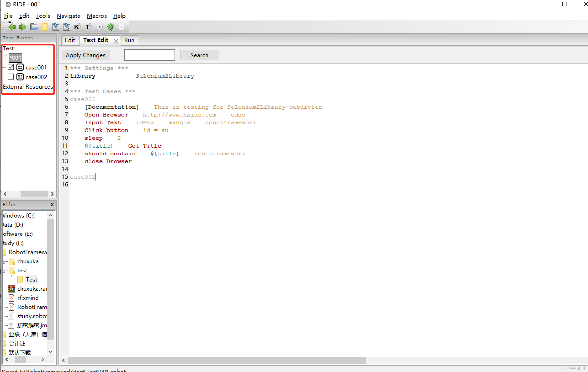Click the green Go Forward arrow
This screenshot has width=588, height=372.
coord(23,27)
